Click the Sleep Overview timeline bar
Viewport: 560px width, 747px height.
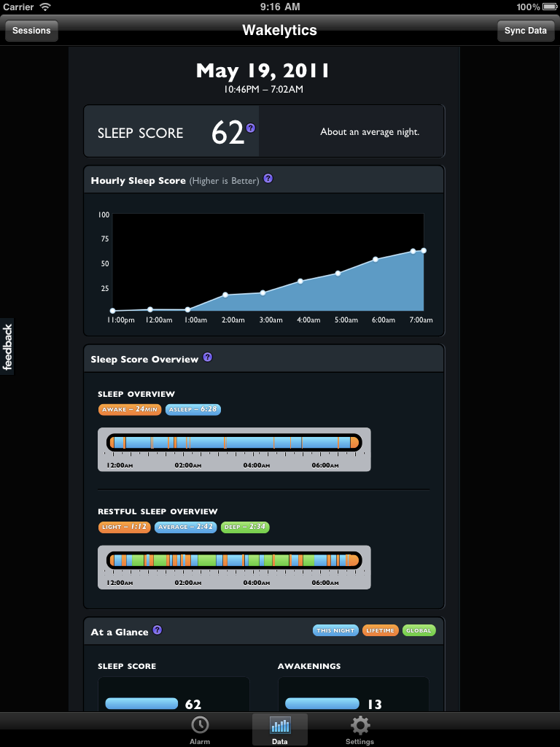234,443
